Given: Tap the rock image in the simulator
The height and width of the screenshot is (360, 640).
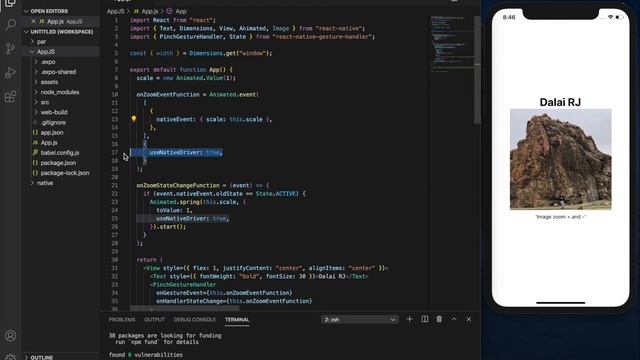Looking at the screenshot, I should 560,159.
